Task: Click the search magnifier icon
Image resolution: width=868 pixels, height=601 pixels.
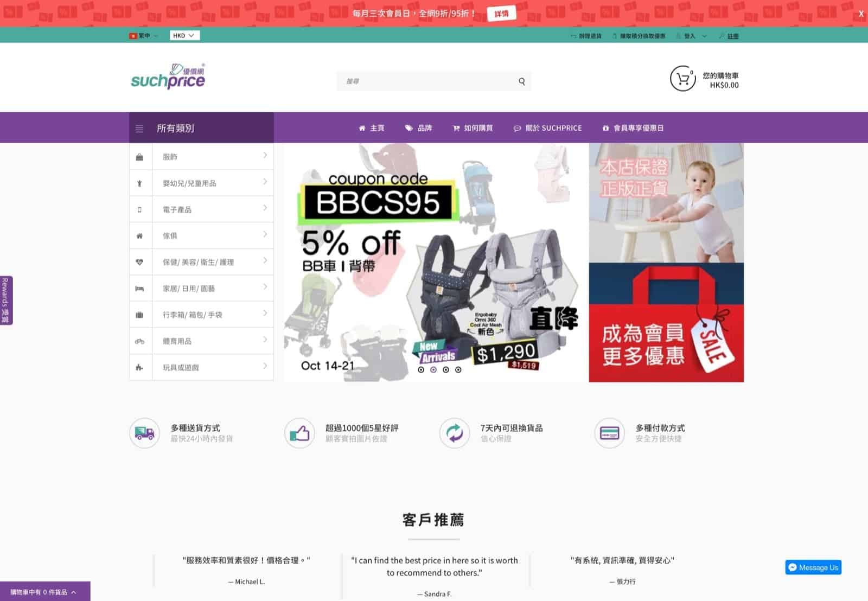Action: (522, 81)
